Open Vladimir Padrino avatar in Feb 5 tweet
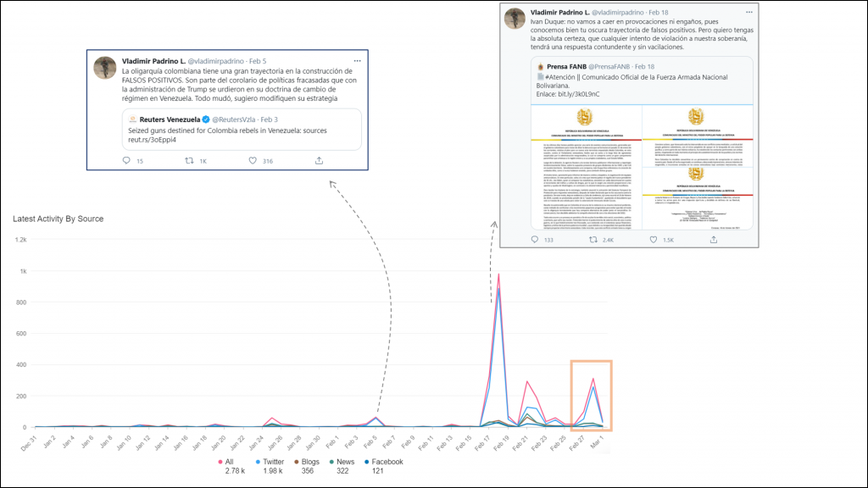Screen dimensions: 868x488 105,68
